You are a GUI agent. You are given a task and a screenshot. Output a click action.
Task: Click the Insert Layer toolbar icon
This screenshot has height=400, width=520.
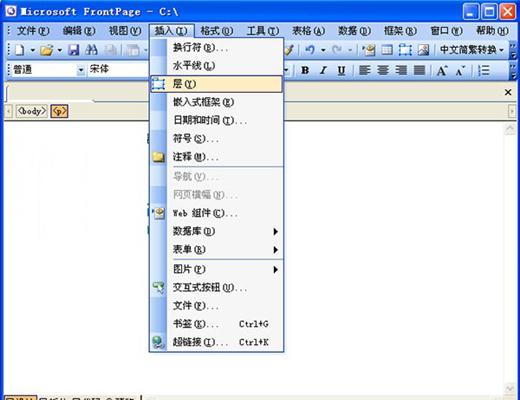coord(405,50)
